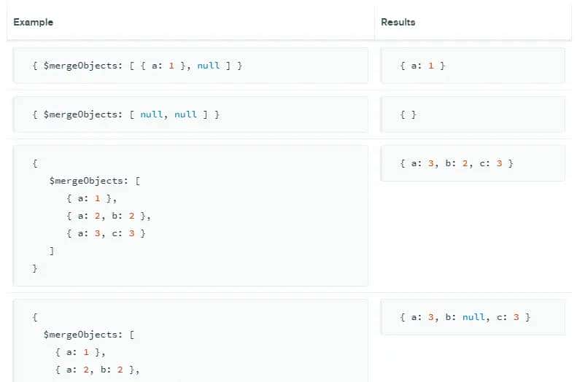588x382 pixels.
Task: Select the "{ a: 1 }," line in the last example
Action: pyautogui.click(x=80, y=352)
